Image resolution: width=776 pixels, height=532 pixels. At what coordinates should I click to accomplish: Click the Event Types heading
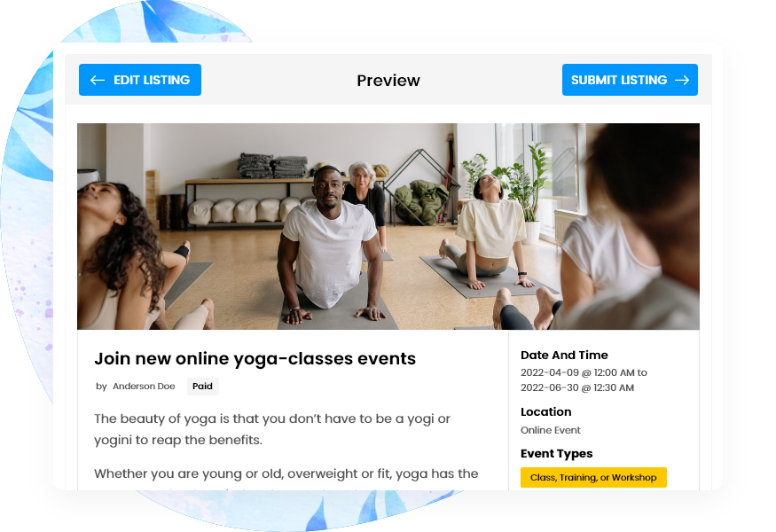tap(556, 454)
